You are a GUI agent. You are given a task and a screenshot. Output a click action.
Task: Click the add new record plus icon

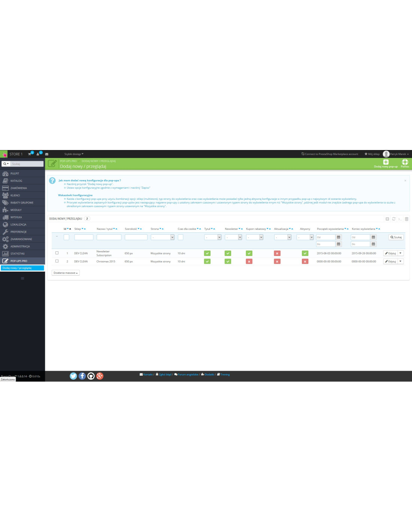click(387, 219)
